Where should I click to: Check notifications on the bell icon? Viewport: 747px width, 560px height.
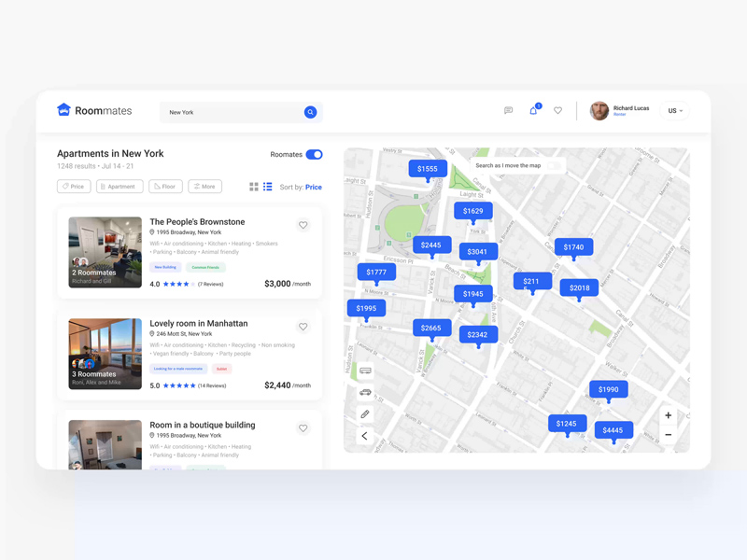[x=533, y=111]
